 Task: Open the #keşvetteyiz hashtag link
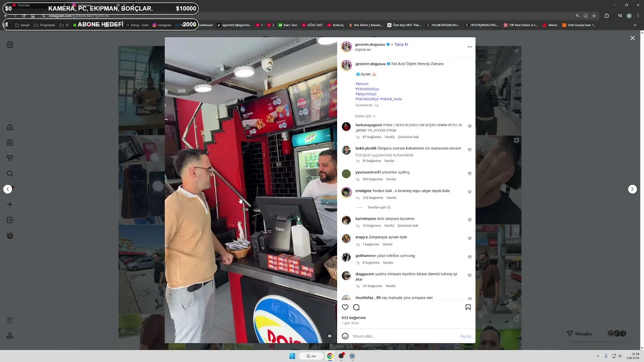coord(366,94)
